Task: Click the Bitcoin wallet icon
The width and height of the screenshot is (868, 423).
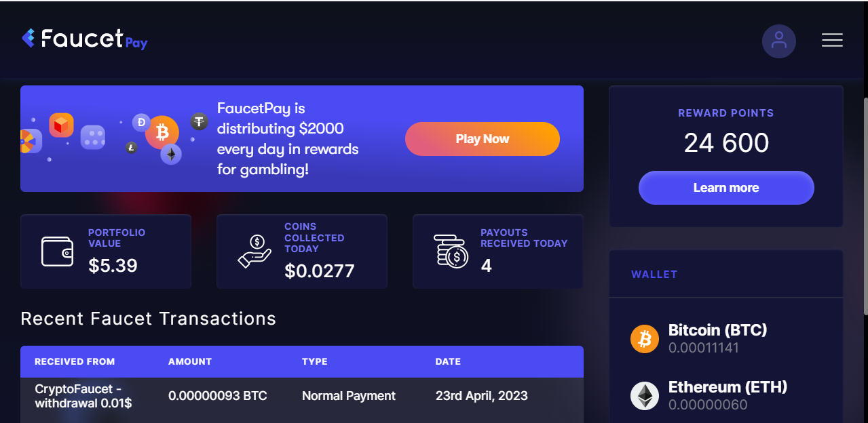Action: pos(645,338)
